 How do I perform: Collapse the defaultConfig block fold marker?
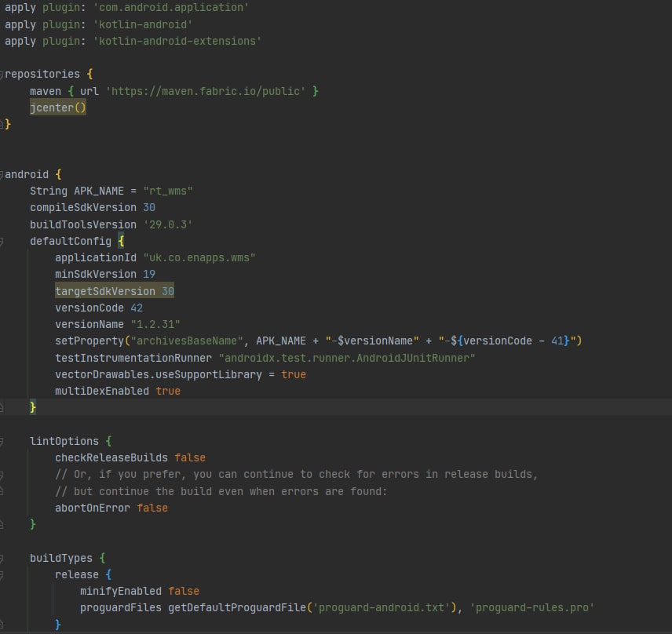[2, 242]
